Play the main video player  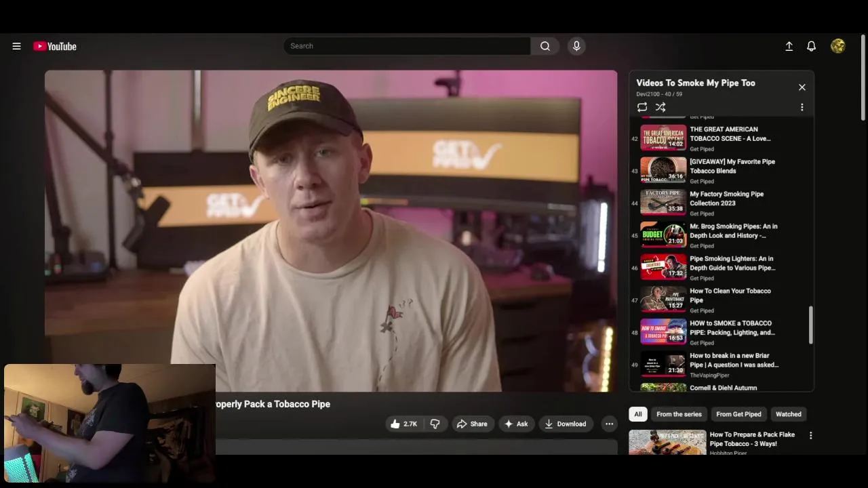(331, 230)
